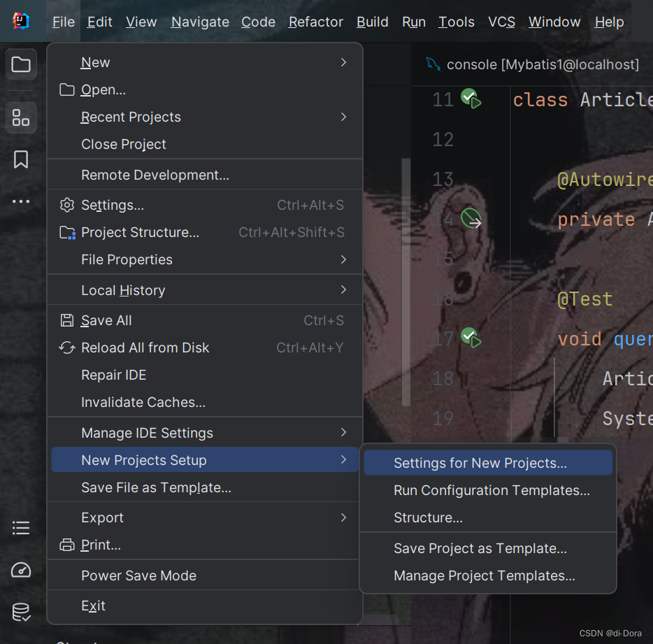Screen dimensions: 653x644
Task: Select Manage Project Templates...
Action: click(488, 575)
